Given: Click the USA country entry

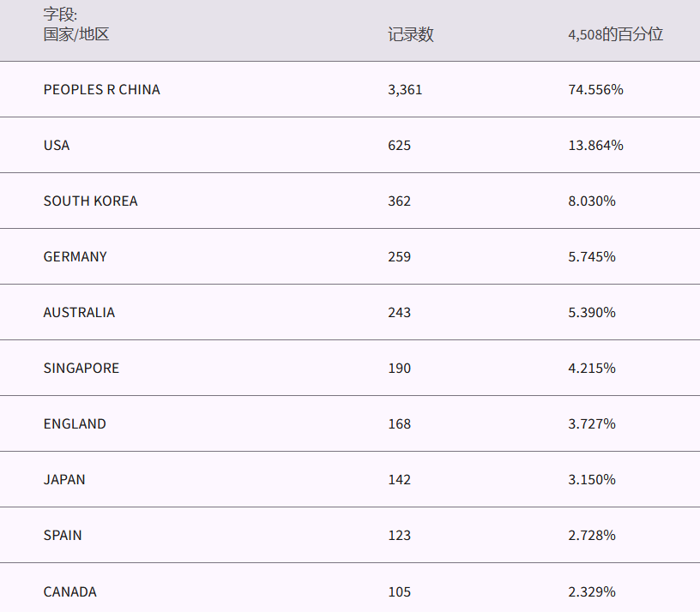Looking at the screenshot, I should pyautogui.click(x=57, y=145).
